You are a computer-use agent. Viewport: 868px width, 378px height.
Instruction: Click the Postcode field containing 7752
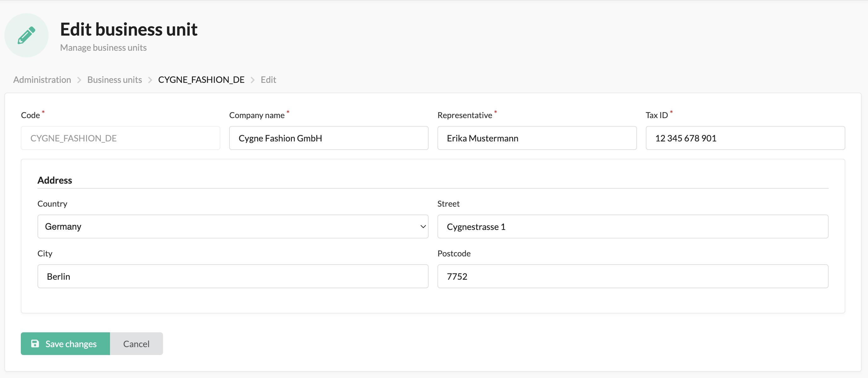633,276
